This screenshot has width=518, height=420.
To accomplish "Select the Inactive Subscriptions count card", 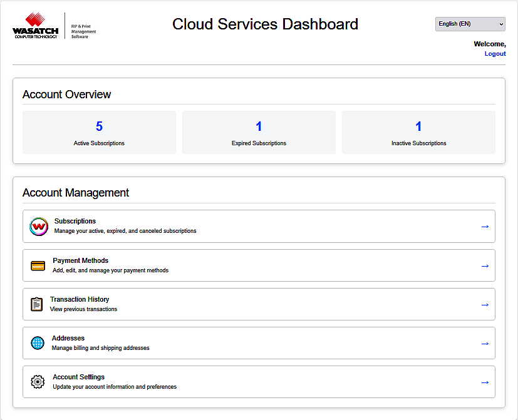I will (x=418, y=132).
